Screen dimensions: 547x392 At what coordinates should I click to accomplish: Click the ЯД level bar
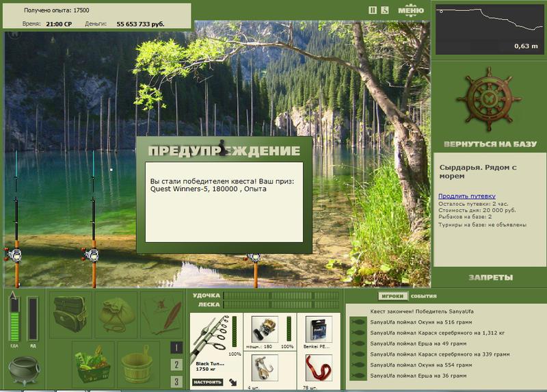(33, 319)
